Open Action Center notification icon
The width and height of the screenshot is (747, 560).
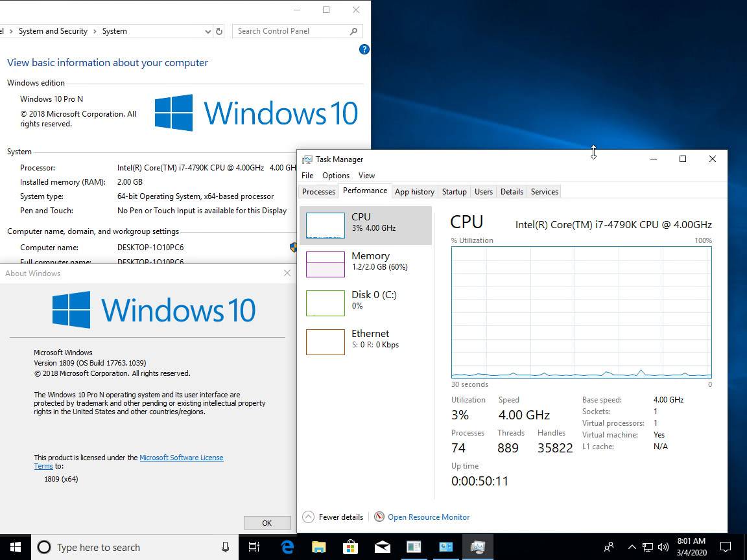[726, 546]
